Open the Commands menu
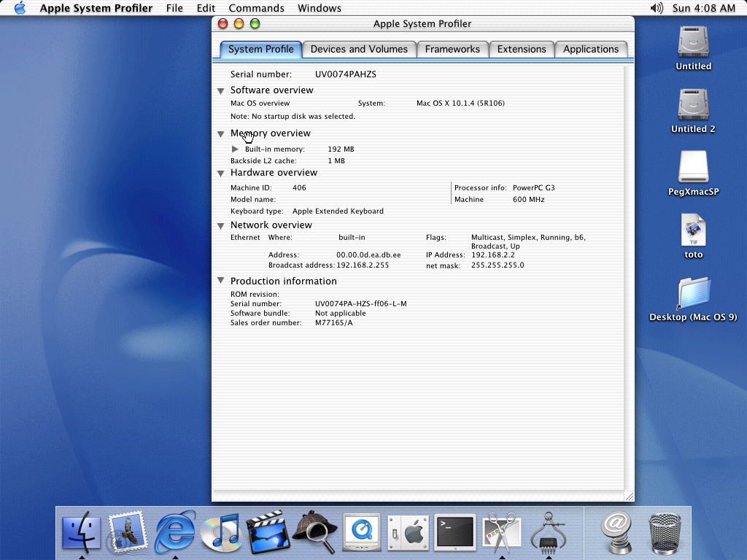The image size is (747, 560). 256,8
